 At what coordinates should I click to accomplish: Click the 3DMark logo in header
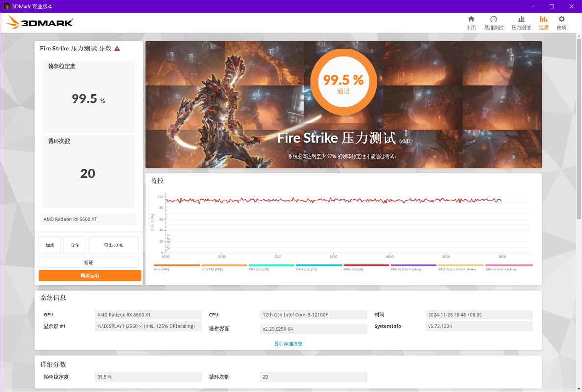(40, 22)
